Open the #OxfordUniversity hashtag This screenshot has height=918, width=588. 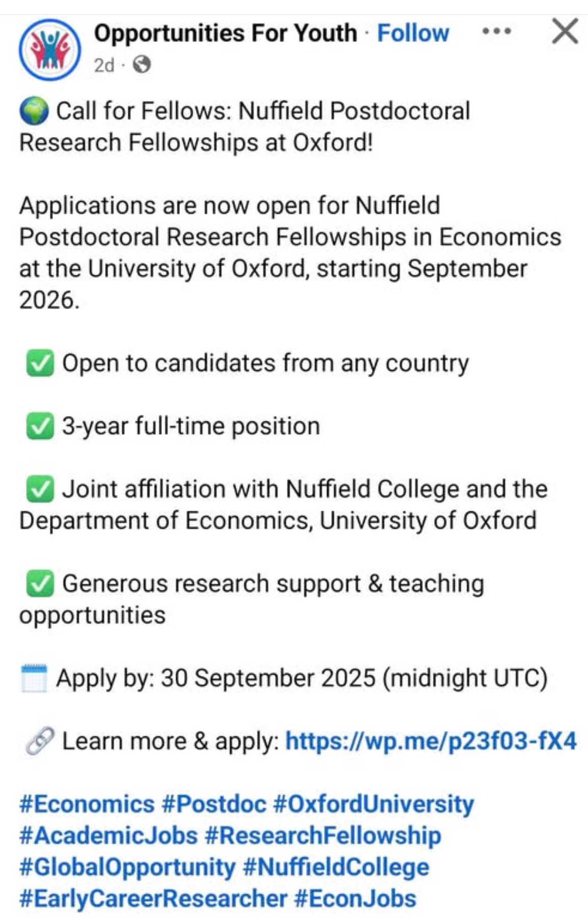373,804
